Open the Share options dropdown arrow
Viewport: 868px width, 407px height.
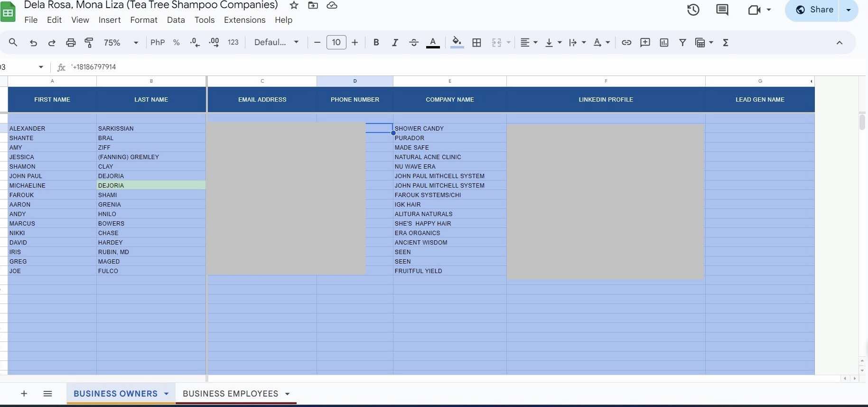point(849,9)
